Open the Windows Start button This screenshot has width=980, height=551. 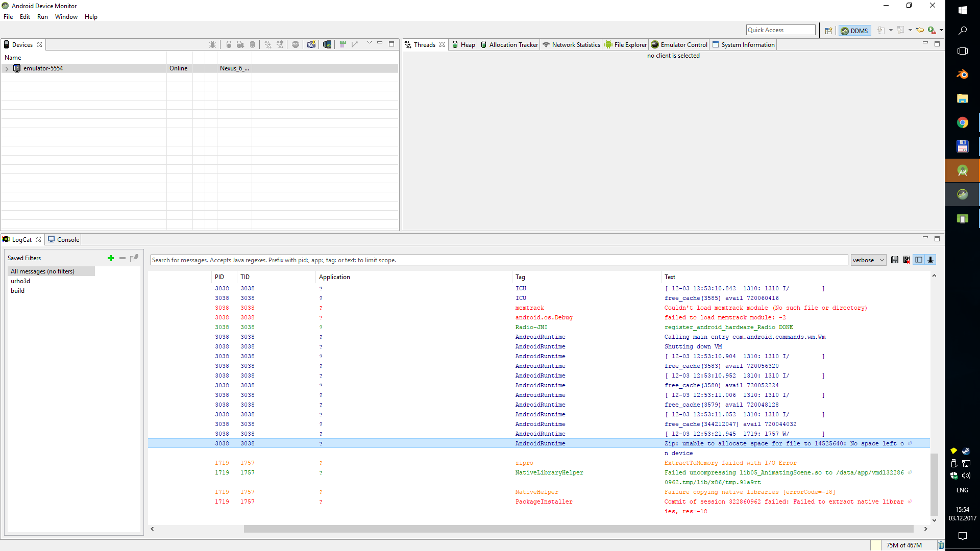pos(962,10)
